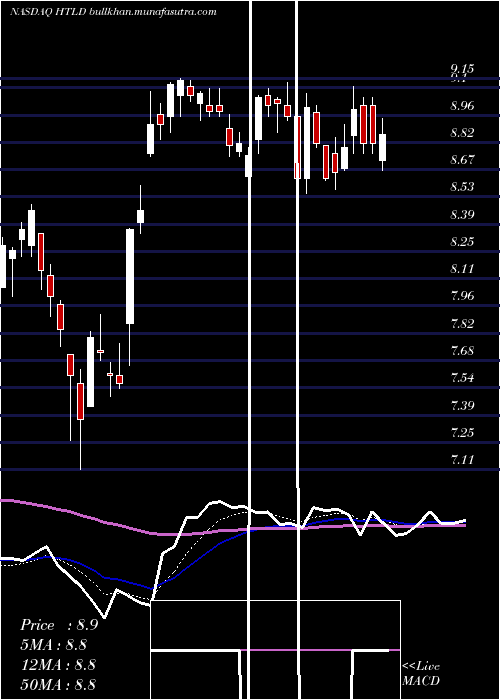
Task: Click the last white candlestick on the right
Action: point(383,147)
